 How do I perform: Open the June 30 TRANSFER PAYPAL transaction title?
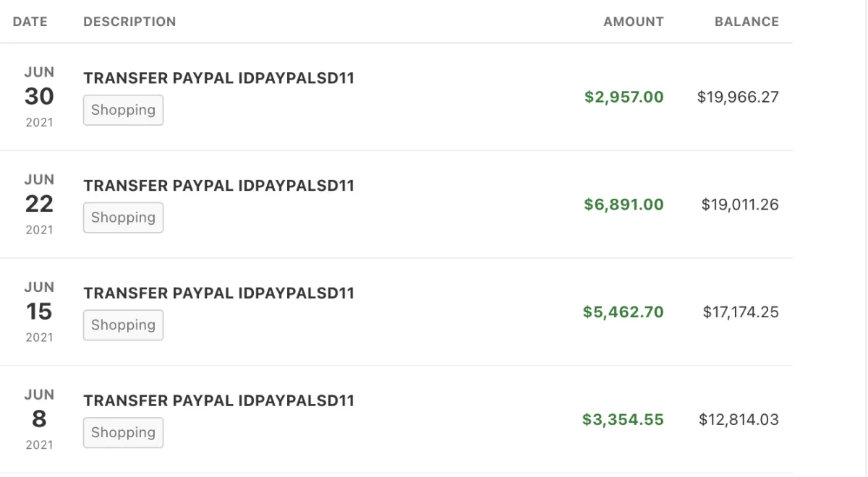pyautogui.click(x=218, y=79)
